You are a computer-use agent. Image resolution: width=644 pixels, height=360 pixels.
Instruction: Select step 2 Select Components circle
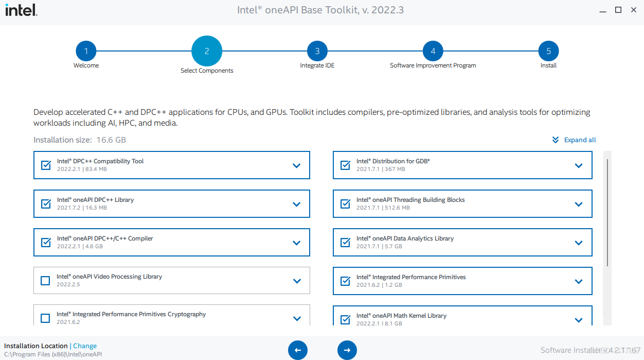207,51
